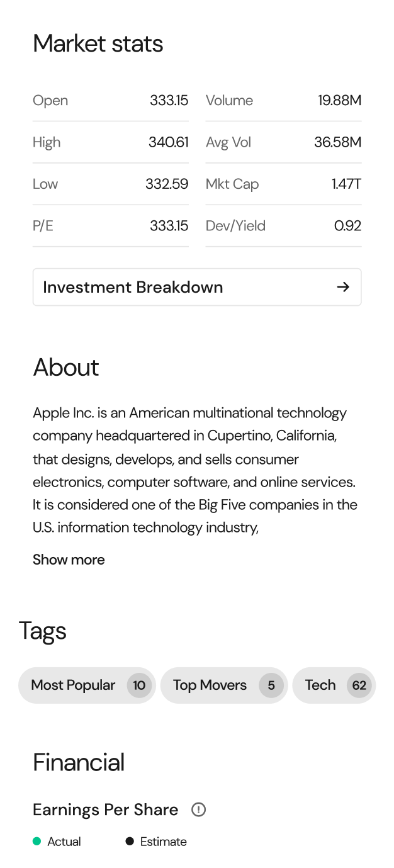The height and width of the screenshot is (868, 394).
Task: Expand the About text with Show more
Action: (69, 560)
